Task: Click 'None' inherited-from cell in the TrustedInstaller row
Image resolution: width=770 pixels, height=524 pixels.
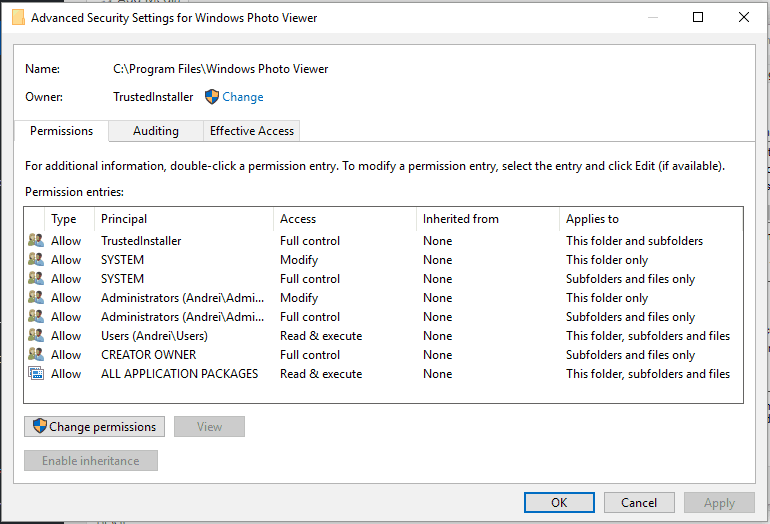Action: (438, 241)
